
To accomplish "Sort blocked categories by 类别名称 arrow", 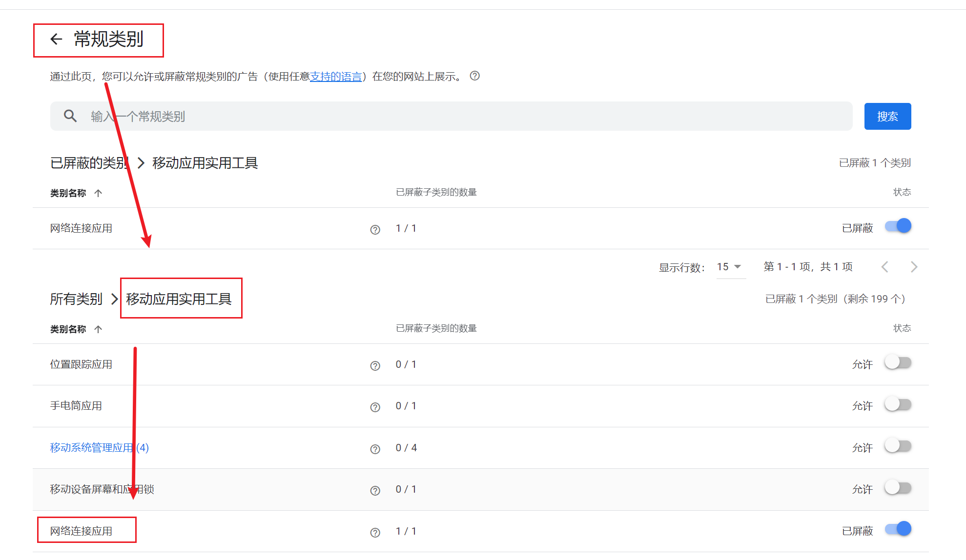I will (98, 193).
